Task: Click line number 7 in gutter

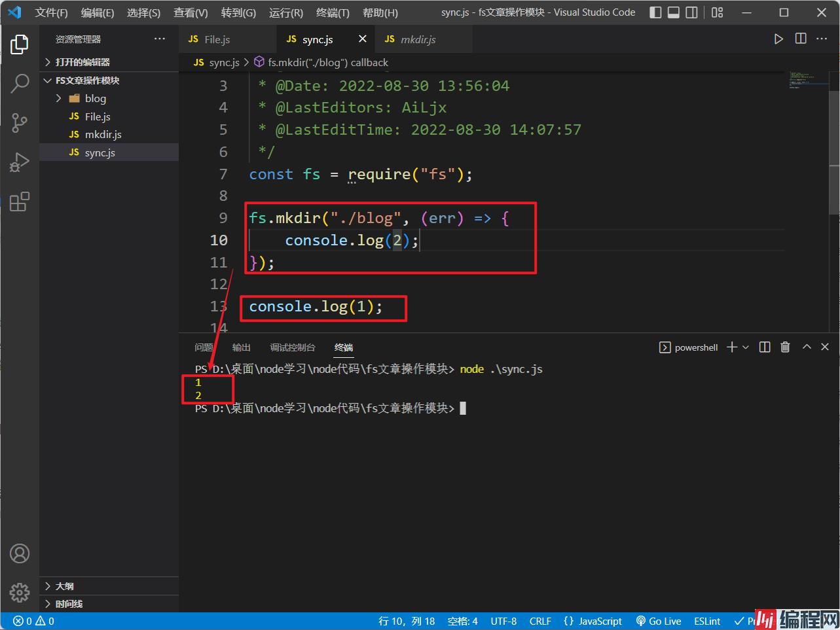Action: [x=223, y=174]
